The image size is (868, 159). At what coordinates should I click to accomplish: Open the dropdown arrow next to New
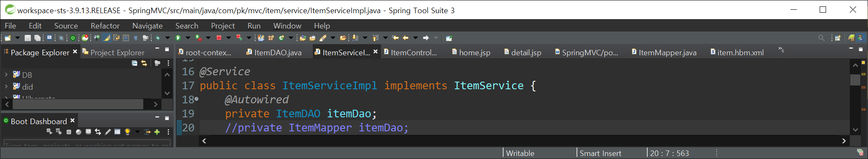click(x=17, y=38)
